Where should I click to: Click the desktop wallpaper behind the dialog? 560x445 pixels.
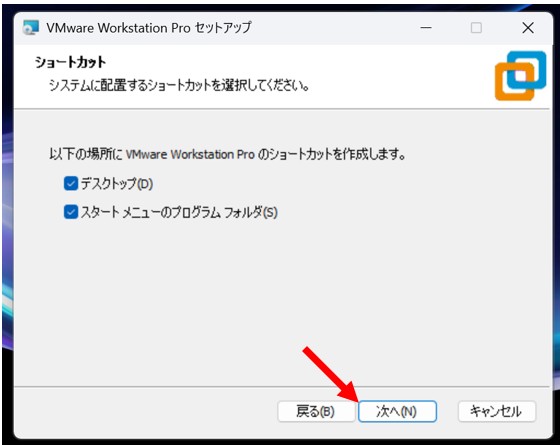(7, 250)
